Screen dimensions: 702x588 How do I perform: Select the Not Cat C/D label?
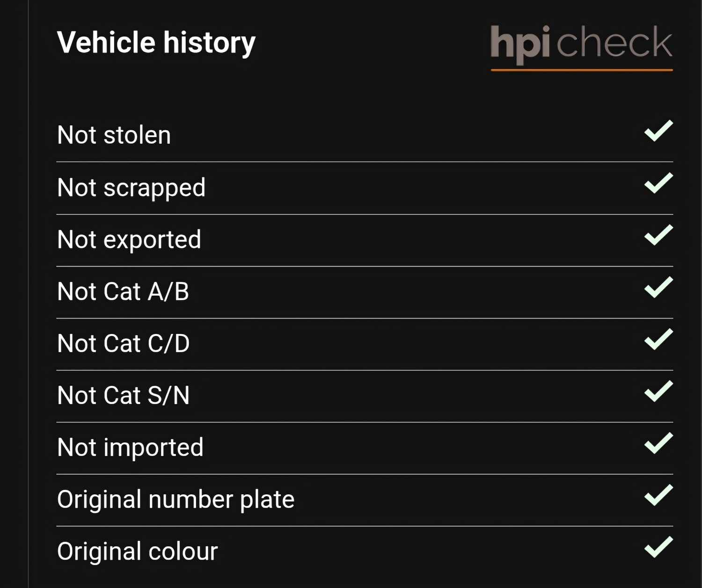click(123, 343)
